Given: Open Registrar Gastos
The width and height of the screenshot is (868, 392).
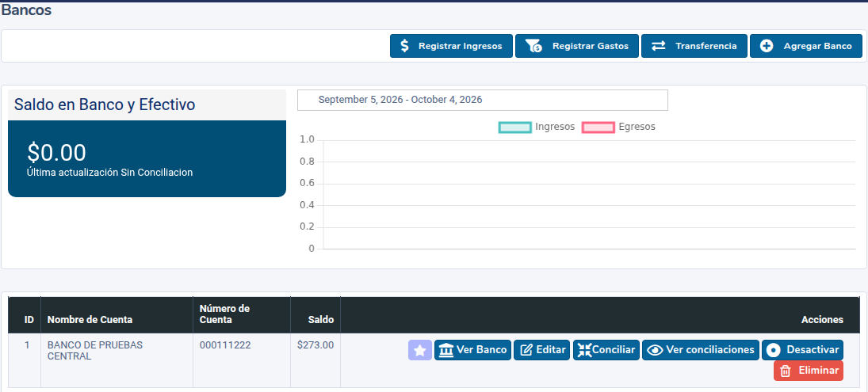Looking at the screenshot, I should point(577,46).
